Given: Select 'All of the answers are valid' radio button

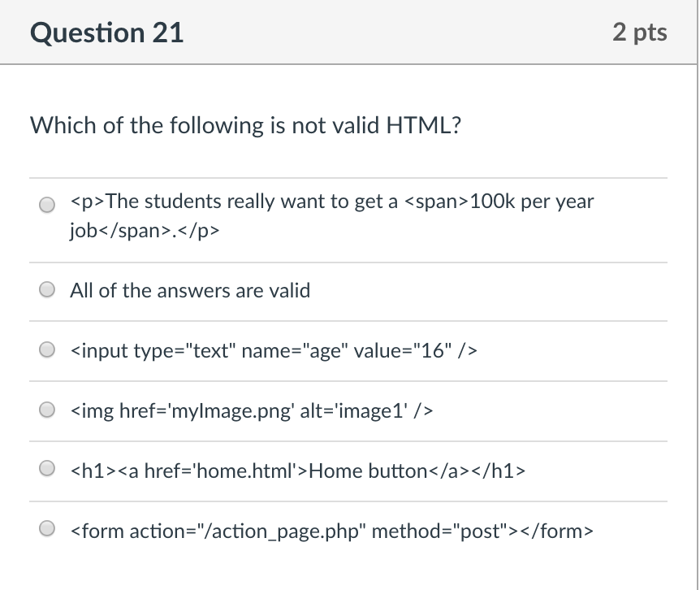Looking at the screenshot, I should 46,288.
